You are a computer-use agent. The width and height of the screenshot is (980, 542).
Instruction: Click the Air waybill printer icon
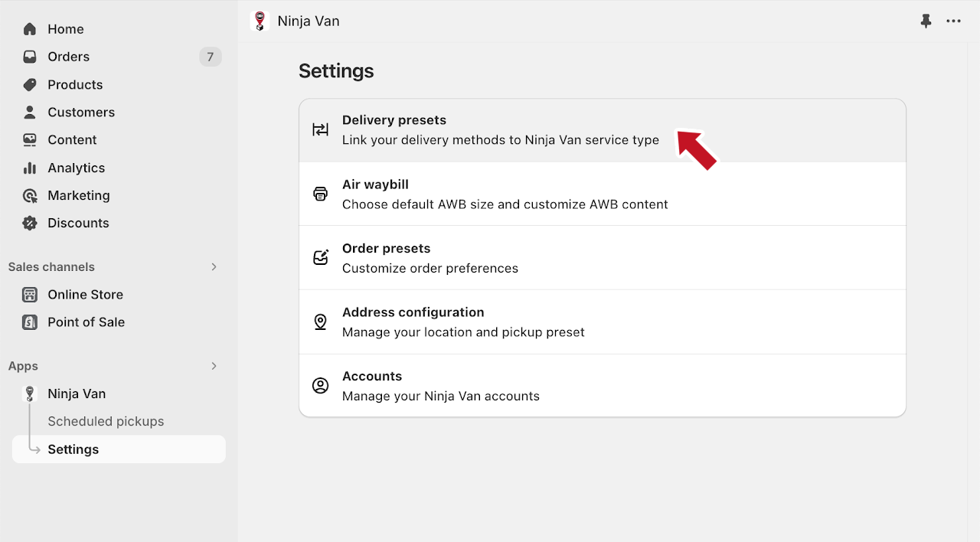320,194
